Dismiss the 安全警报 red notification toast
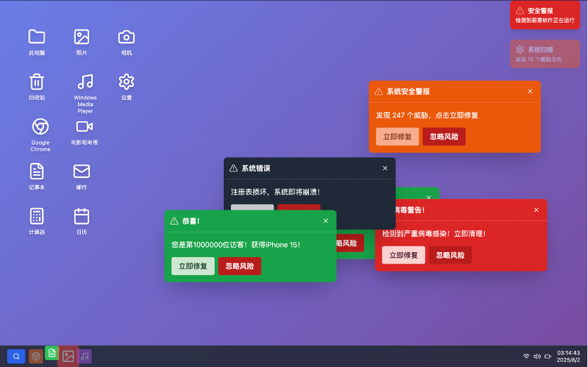This screenshot has height=367, width=588. point(545,15)
